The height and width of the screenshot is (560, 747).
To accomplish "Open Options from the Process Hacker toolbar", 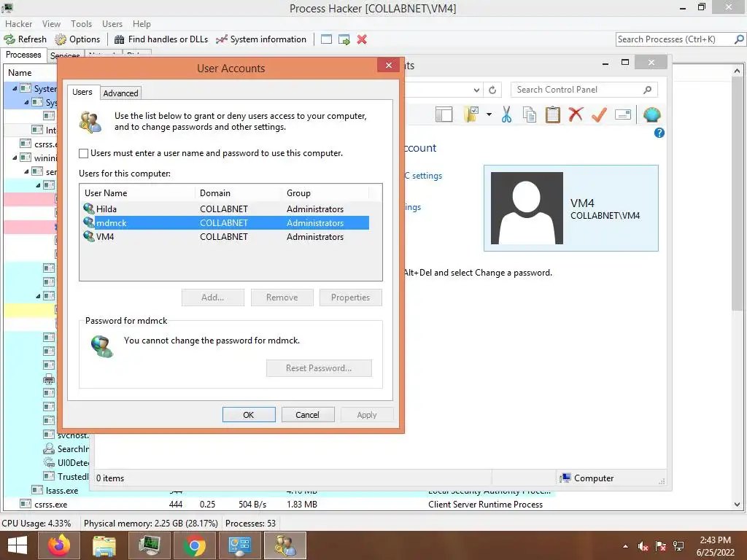I will click(x=77, y=39).
